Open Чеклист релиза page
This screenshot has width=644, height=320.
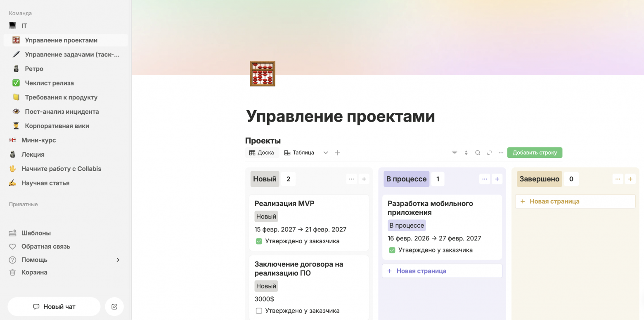(x=66, y=83)
